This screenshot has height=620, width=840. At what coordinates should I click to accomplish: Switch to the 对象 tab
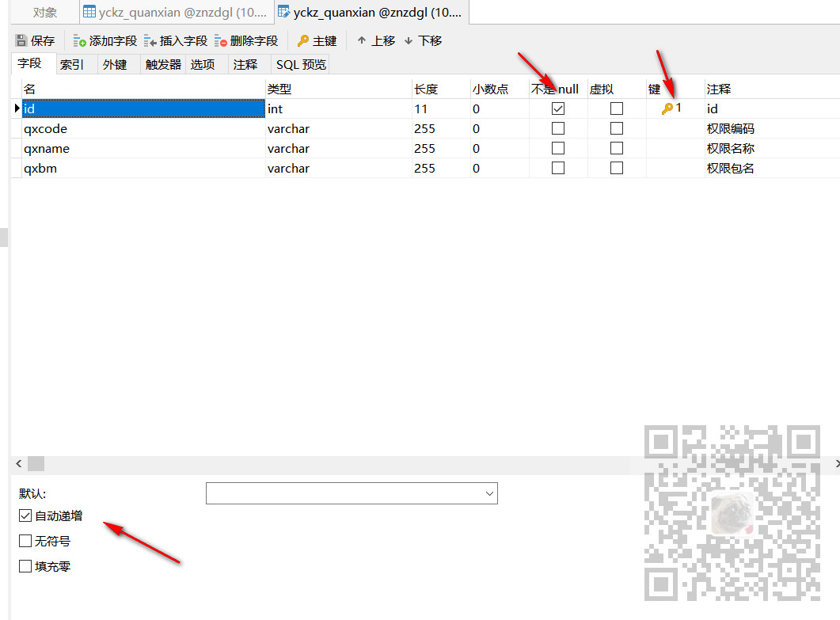click(44, 13)
